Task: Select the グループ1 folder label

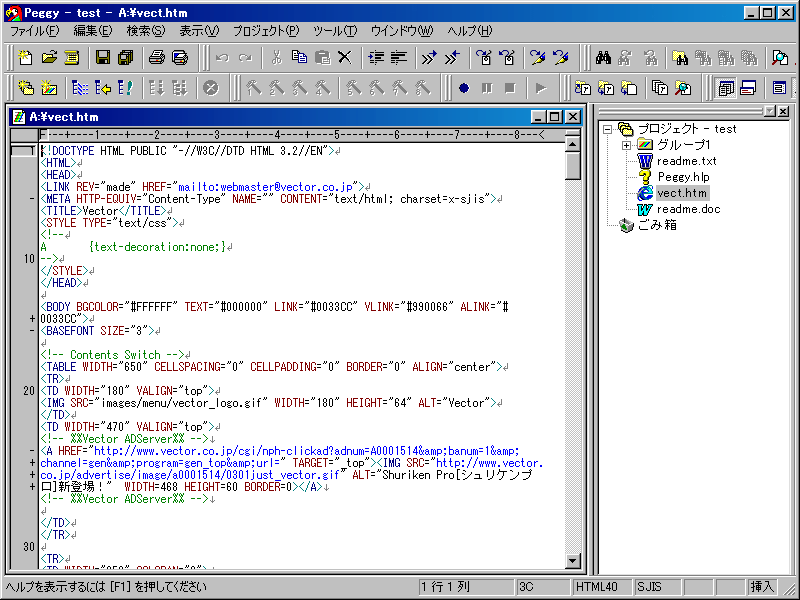Action: click(684, 145)
